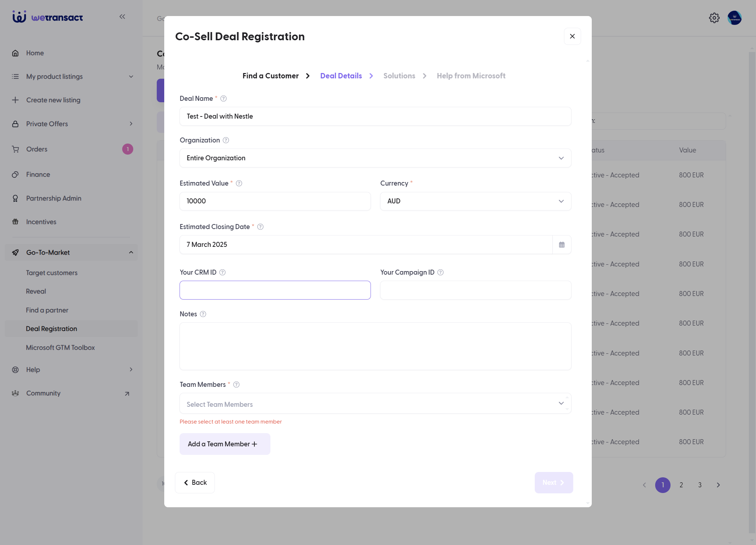This screenshot has width=756, height=545.
Task: Select the Deal Details step
Action: (341, 76)
